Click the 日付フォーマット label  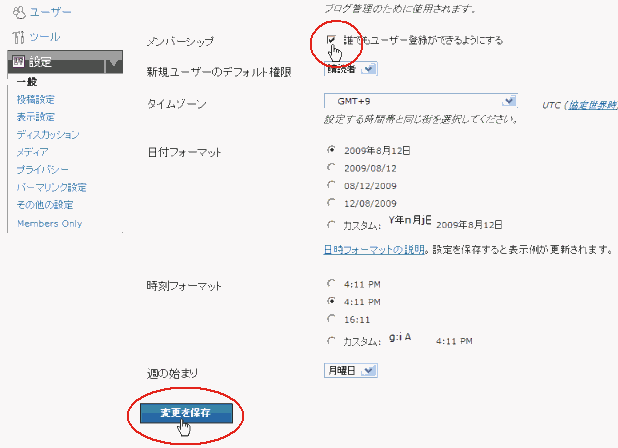(x=184, y=152)
